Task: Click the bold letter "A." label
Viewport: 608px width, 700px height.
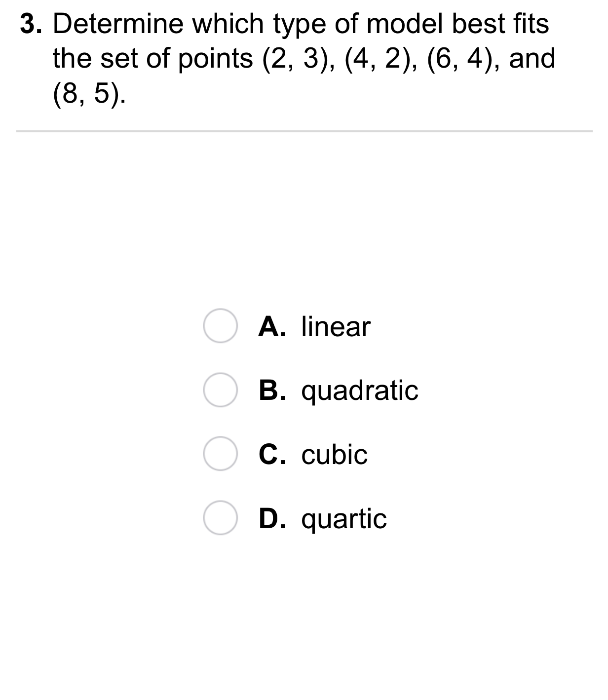Action: pyautogui.click(x=272, y=327)
